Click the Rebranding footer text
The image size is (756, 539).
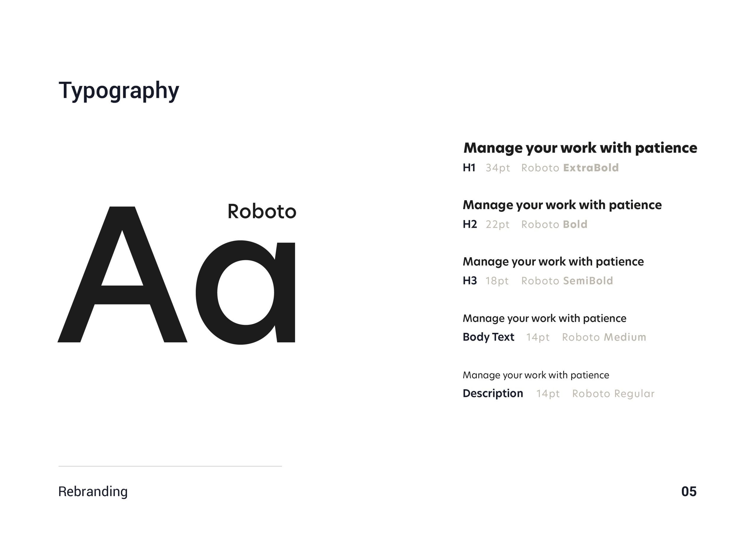[x=93, y=491]
